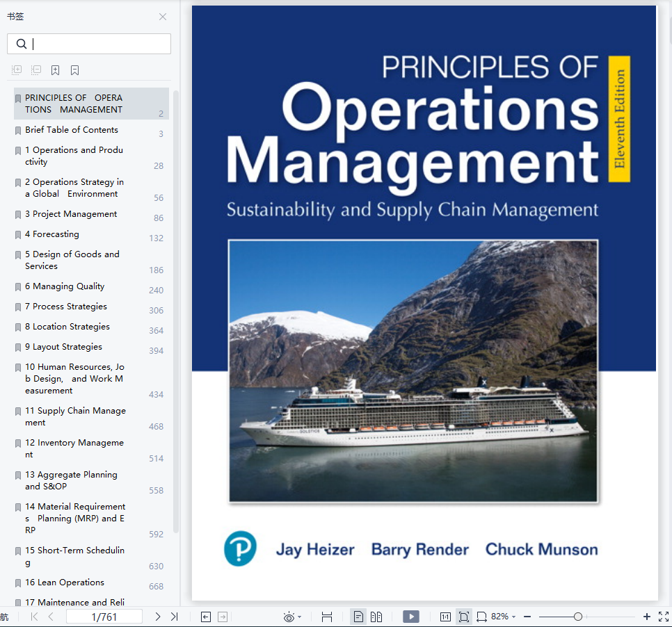Select 14 Material Requirements Planning bookmark
The width and height of the screenshot is (672, 627).
point(91,519)
